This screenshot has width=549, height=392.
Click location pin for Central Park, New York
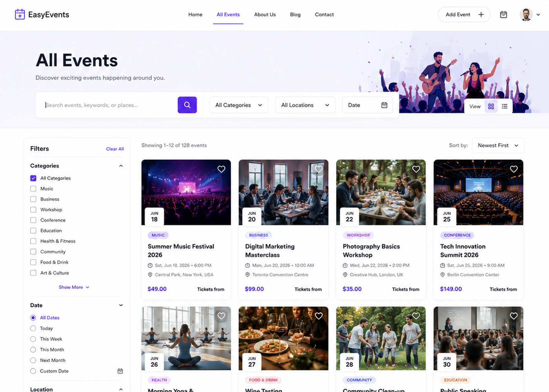(150, 275)
